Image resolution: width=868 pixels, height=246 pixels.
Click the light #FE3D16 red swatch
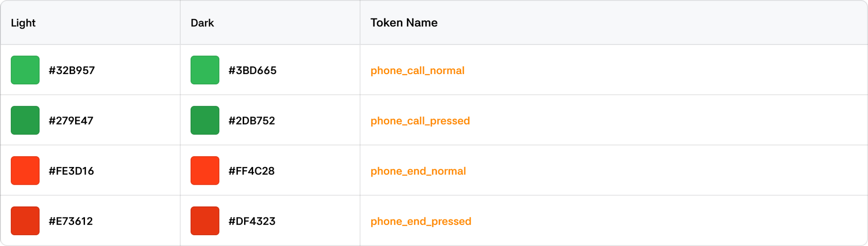tap(25, 171)
